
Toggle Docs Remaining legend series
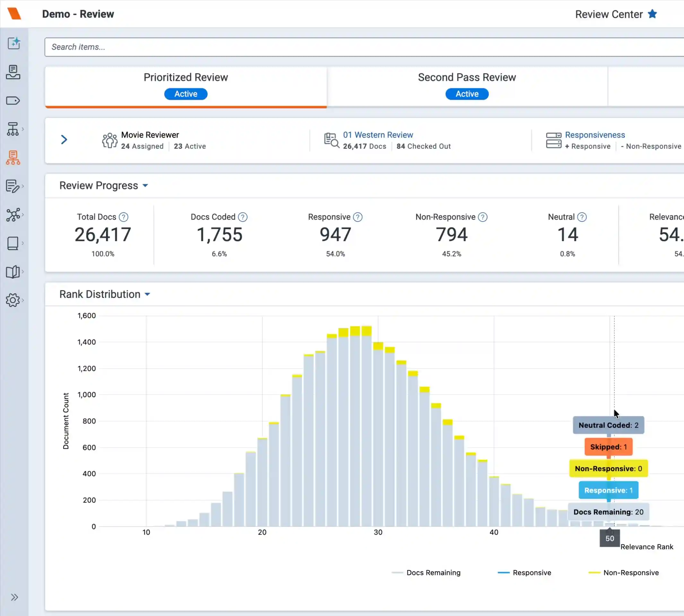[426, 573]
